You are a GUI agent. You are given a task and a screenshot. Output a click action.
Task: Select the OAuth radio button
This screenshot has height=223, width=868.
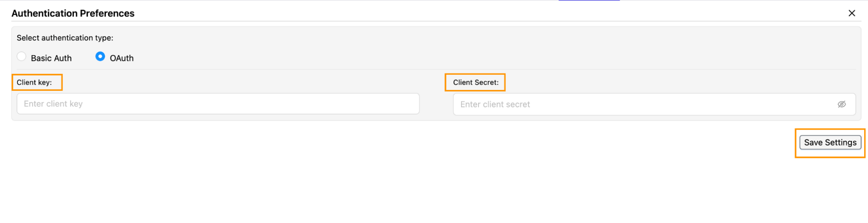(100, 57)
